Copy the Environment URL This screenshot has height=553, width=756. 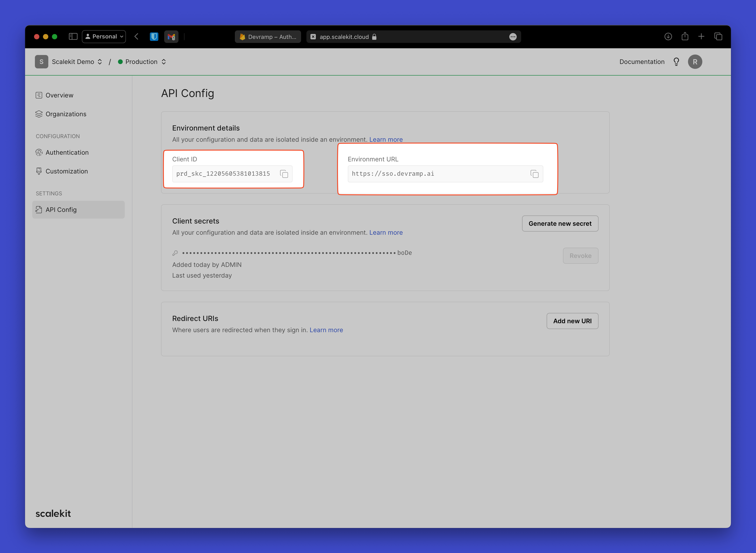(x=534, y=174)
